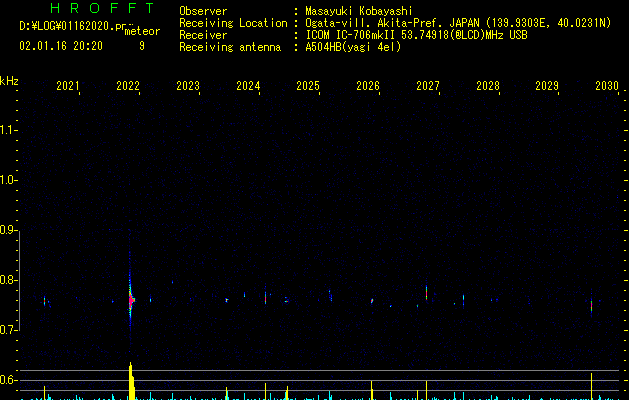This screenshot has height=400, width=629.
Task: Click the 0.9 kHz frequency label
Action: [9, 230]
